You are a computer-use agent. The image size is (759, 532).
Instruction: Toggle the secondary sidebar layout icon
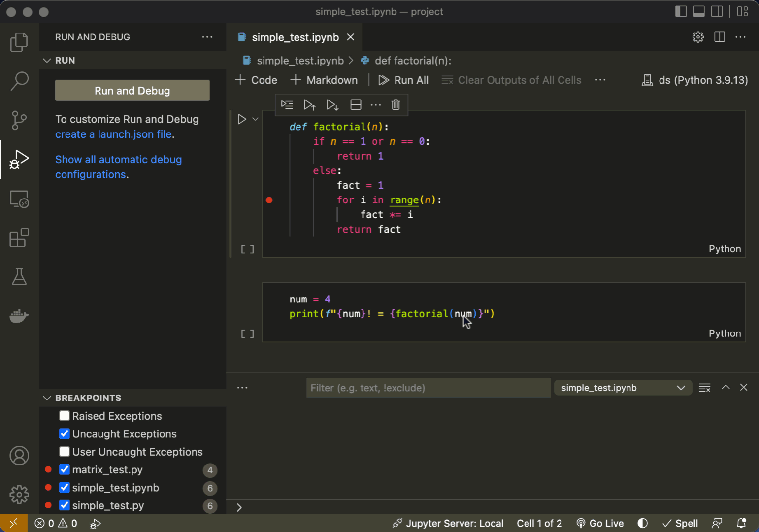tap(717, 11)
